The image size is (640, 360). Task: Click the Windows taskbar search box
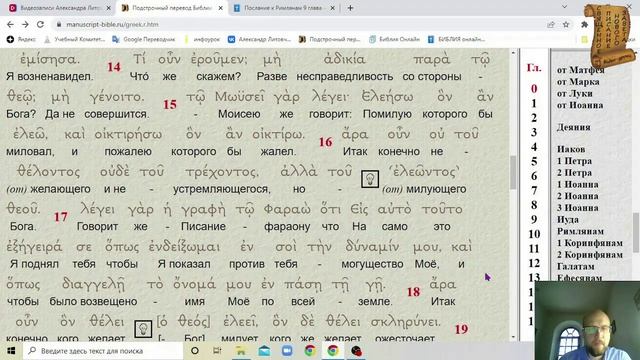[x=102, y=351]
